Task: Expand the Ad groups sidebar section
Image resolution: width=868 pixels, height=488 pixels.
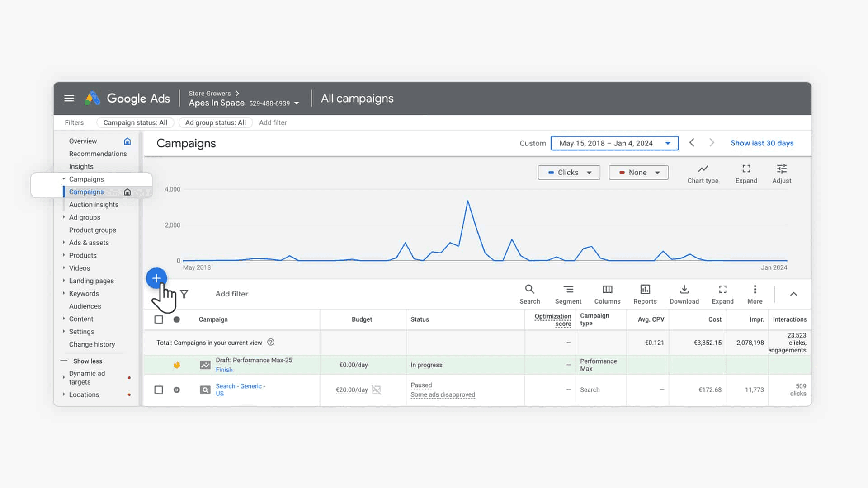Action: pyautogui.click(x=64, y=217)
